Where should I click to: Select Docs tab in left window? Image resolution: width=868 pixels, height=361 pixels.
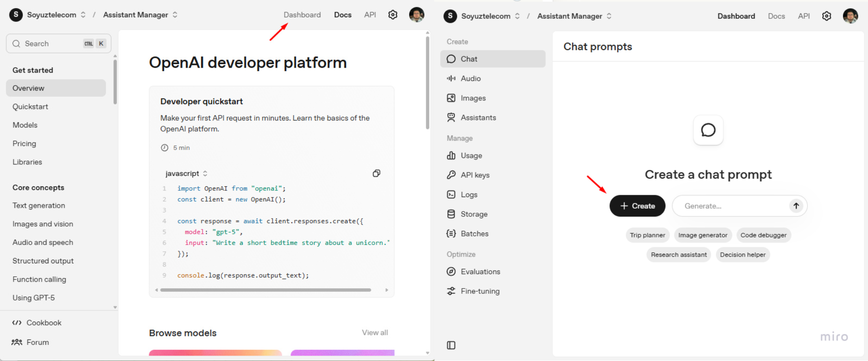click(343, 15)
